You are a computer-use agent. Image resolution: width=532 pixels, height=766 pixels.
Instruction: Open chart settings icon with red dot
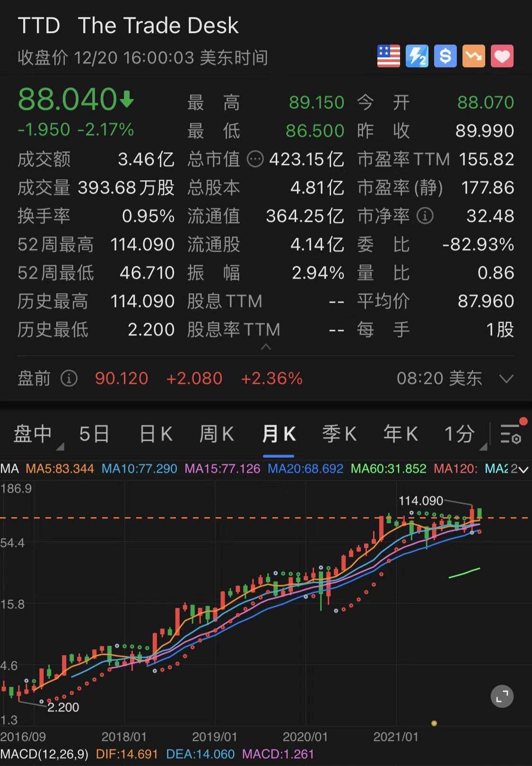pyautogui.click(x=512, y=431)
